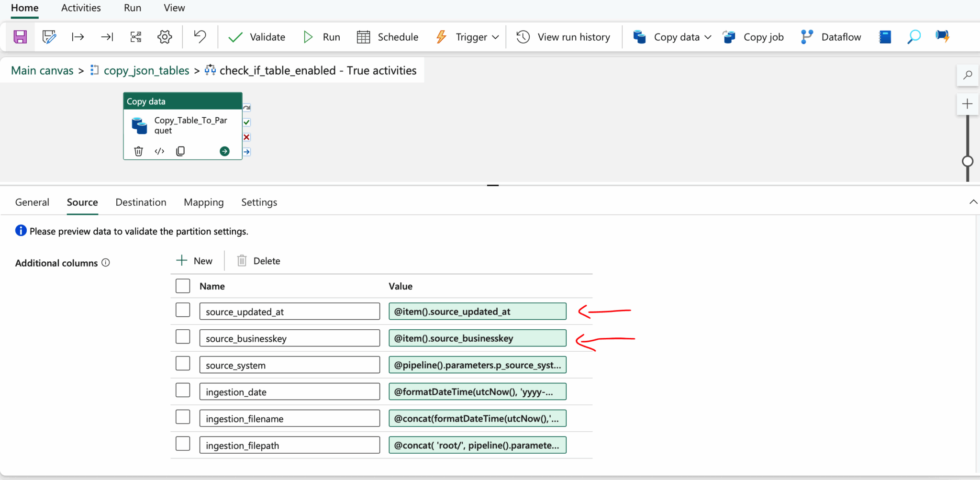980x480 pixels.
Task: Check the source_businesskey row checkbox
Action: point(183,337)
